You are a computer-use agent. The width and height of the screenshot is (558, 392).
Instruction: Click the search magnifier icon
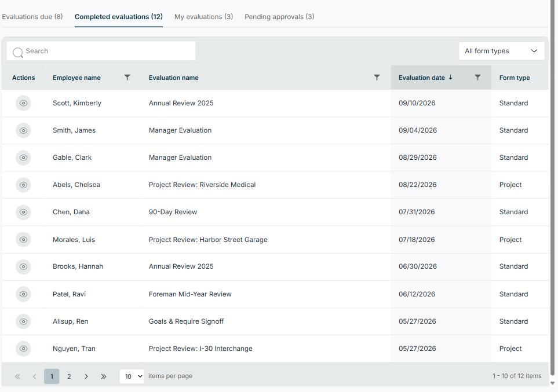pos(18,53)
